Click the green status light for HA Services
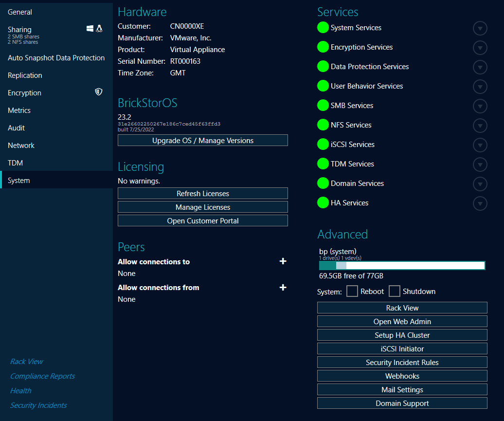The width and height of the screenshot is (504, 421). (x=323, y=203)
